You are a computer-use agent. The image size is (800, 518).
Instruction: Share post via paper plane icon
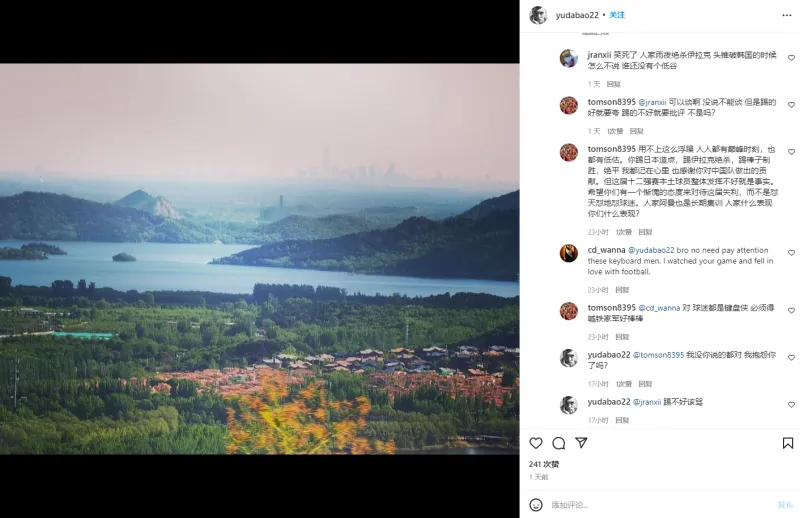(581, 442)
